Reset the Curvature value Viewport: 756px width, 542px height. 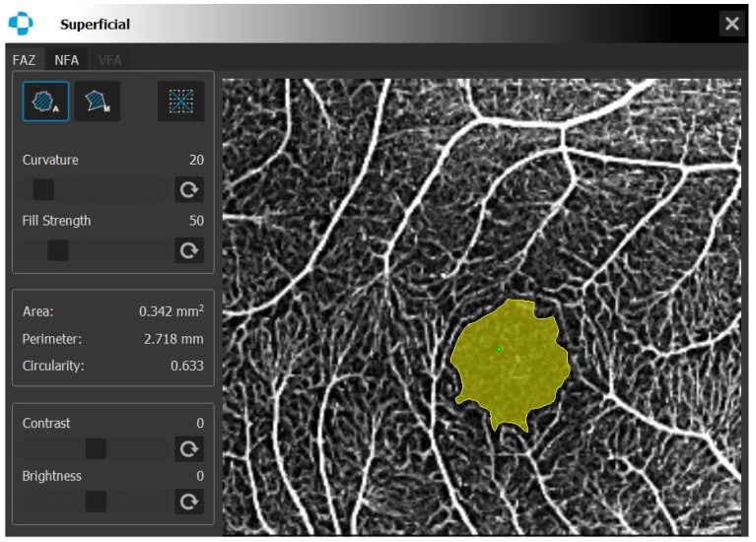(189, 189)
